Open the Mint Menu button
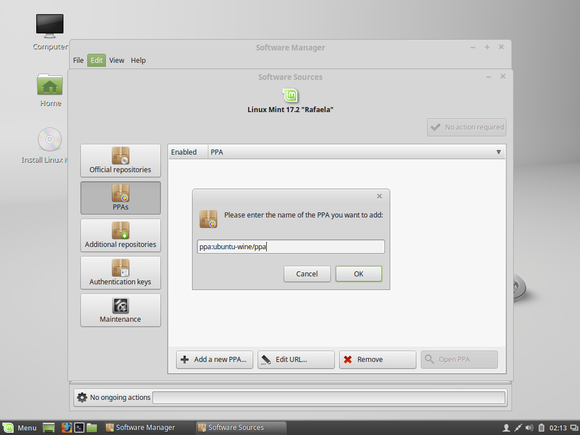Image resolution: width=580 pixels, height=435 pixels. [20, 428]
